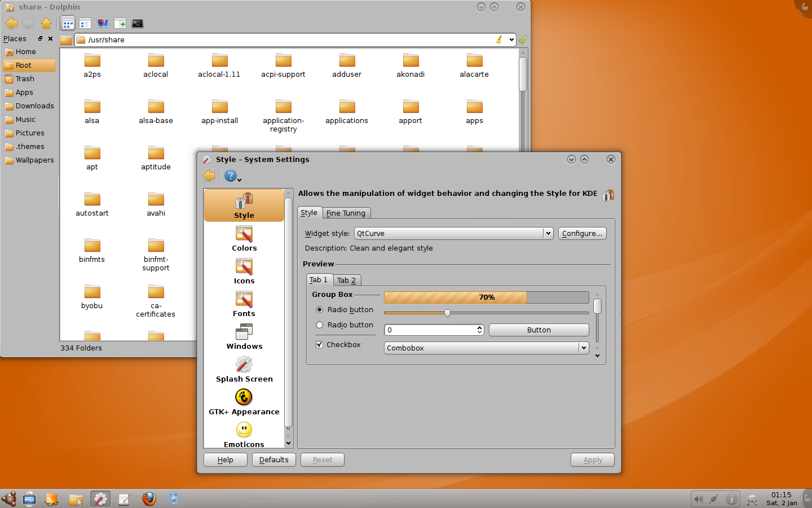Click the Help button
This screenshot has height=508, width=812.
pyautogui.click(x=226, y=460)
